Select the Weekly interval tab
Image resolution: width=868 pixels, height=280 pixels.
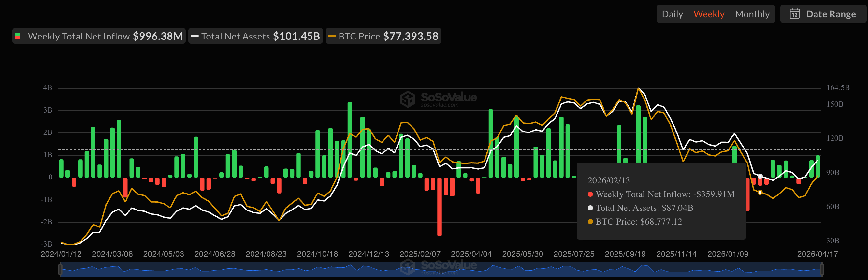[709, 14]
